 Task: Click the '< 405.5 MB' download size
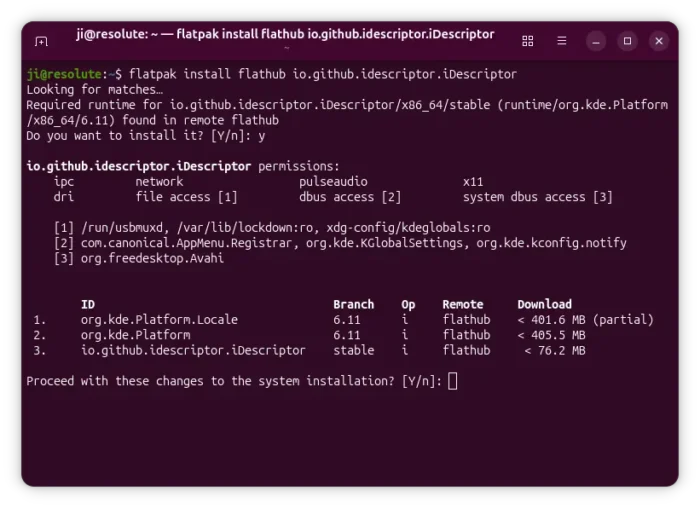551,335
